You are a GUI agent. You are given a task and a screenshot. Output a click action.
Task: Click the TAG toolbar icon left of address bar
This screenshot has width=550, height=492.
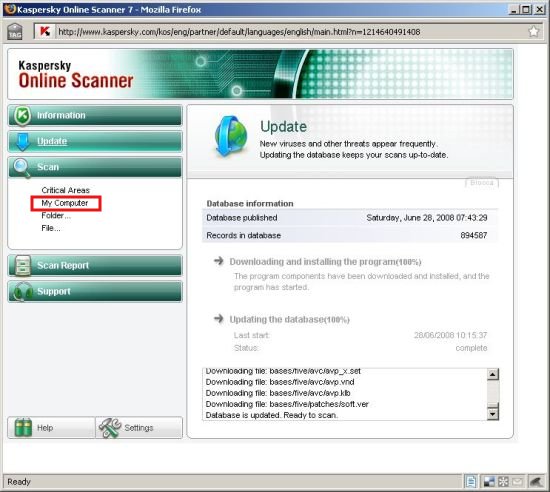pos(15,32)
